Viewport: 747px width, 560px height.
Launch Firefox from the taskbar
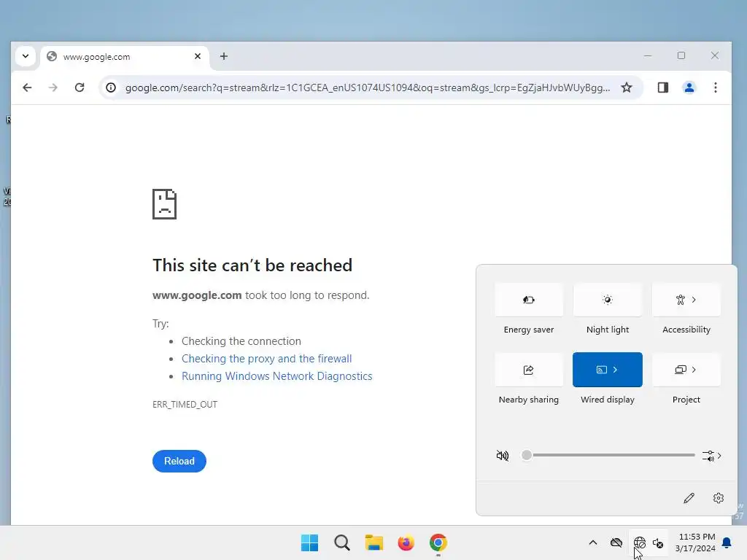pyautogui.click(x=406, y=542)
